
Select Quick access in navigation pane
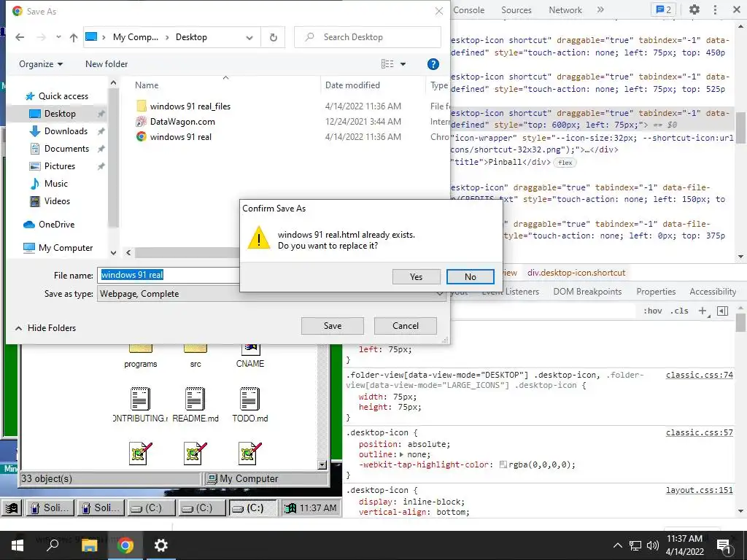click(57, 96)
